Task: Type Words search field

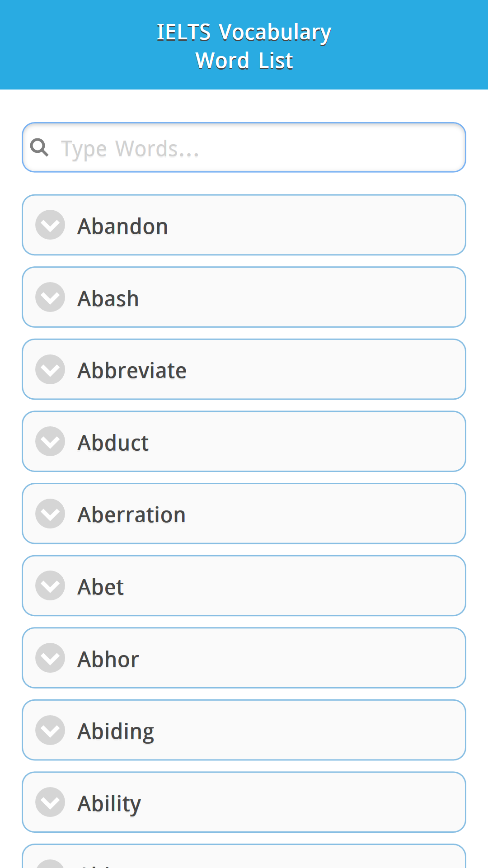Action: coord(262,148)
